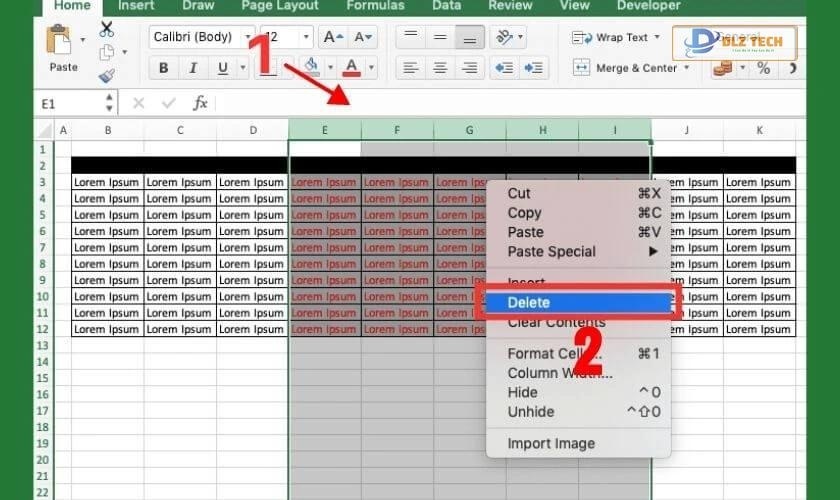Viewport: 840px width, 500px height.
Task: Select Hide in the context menu
Action: 522,392
